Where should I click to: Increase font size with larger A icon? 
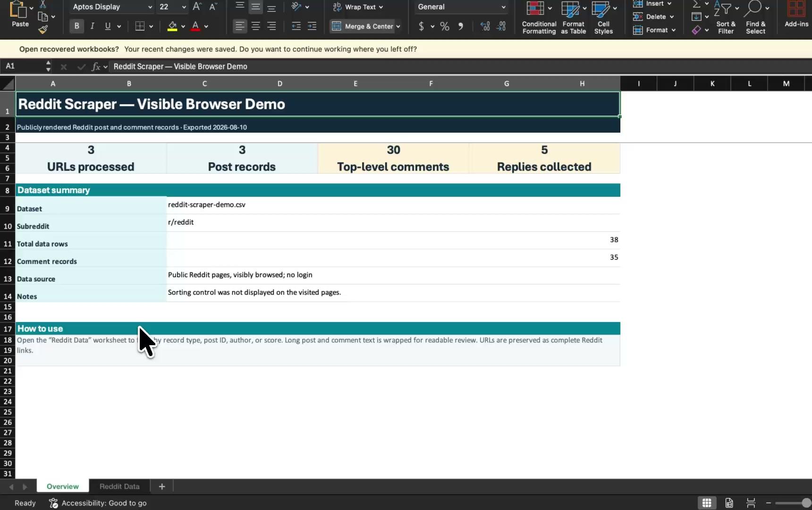[197, 7]
